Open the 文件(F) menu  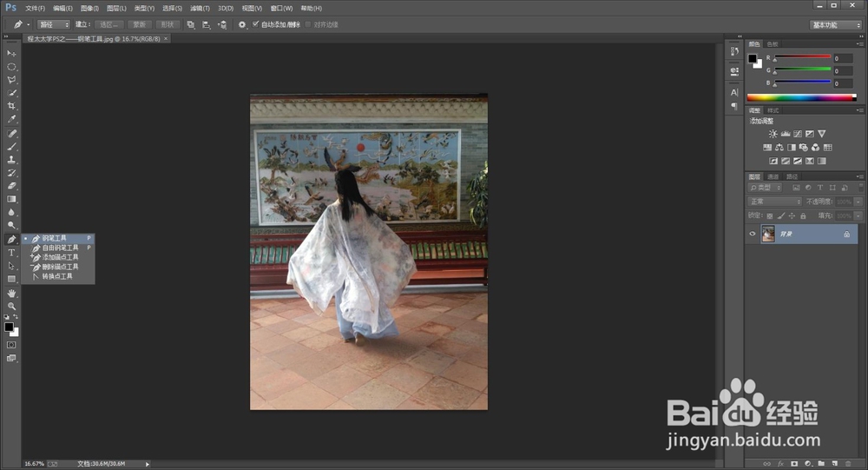tap(35, 9)
